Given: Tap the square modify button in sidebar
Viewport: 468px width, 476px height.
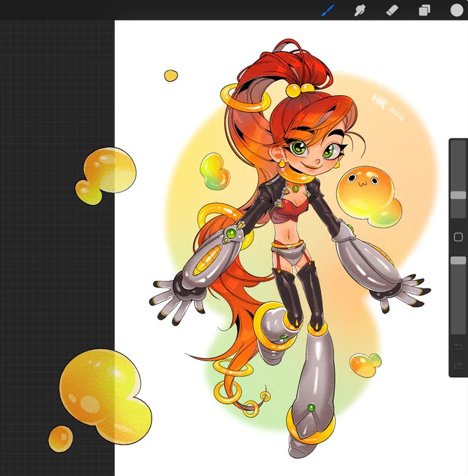Looking at the screenshot, I should point(458,237).
